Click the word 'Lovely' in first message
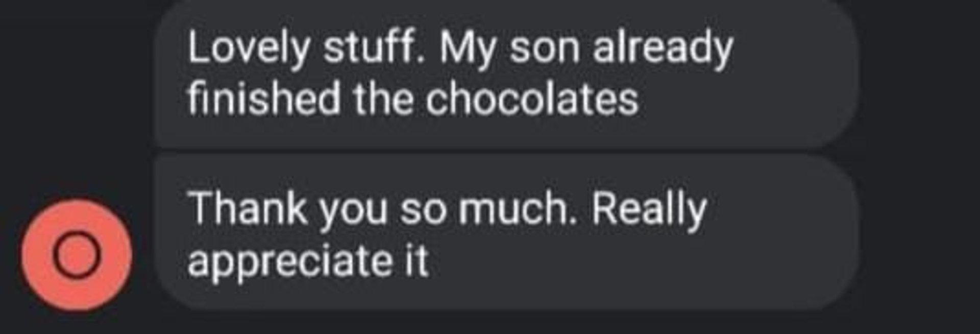The height and width of the screenshot is (334, 980). pos(249,49)
